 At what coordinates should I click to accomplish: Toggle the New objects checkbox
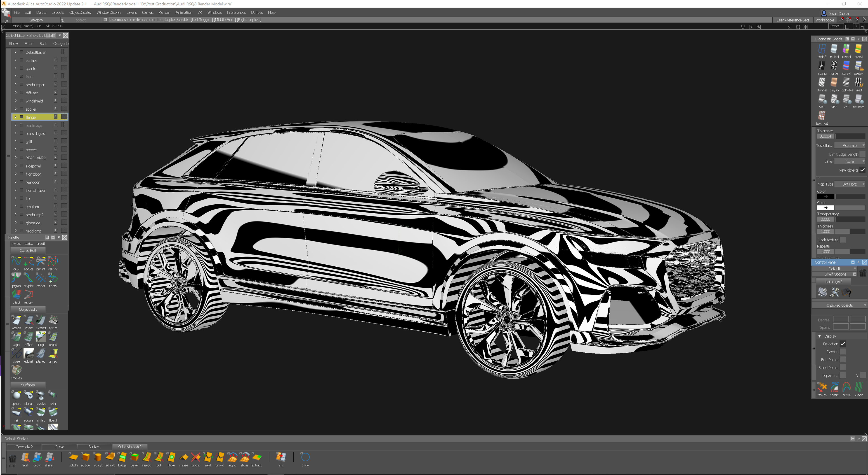[x=862, y=170]
